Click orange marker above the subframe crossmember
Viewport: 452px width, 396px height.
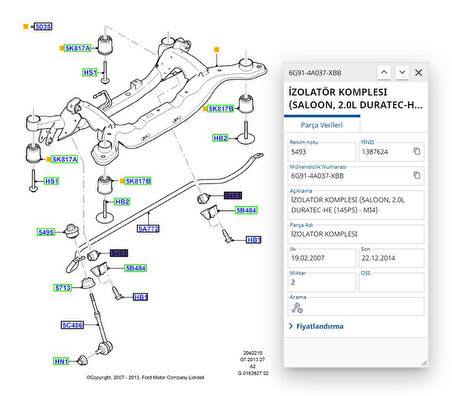pyautogui.click(x=217, y=50)
